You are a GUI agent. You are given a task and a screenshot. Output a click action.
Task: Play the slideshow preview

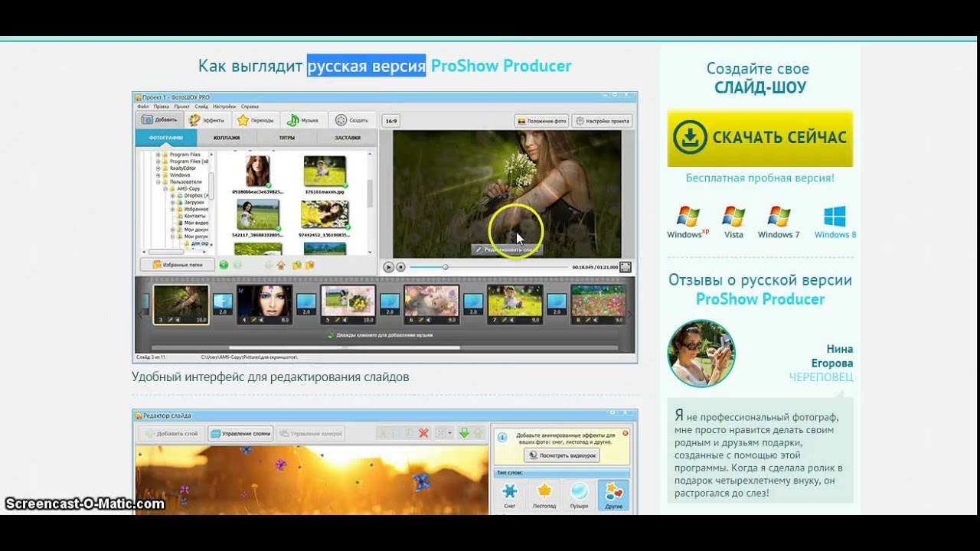tap(389, 267)
